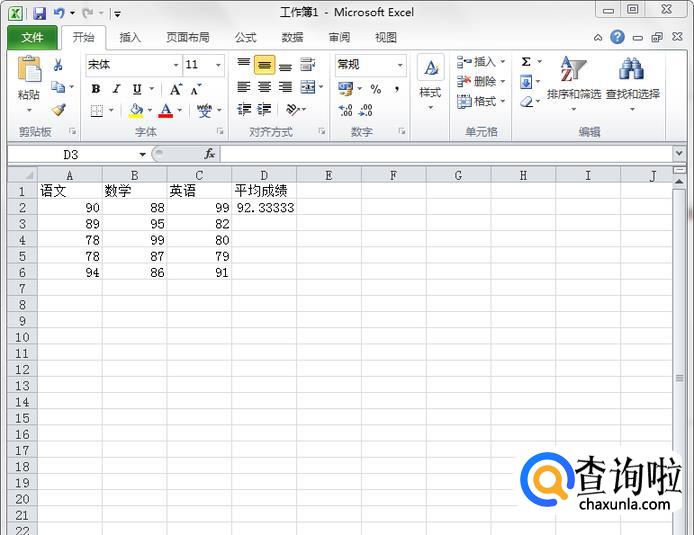Click the Copy icon
This screenshot has height=535, width=694.
(58, 87)
